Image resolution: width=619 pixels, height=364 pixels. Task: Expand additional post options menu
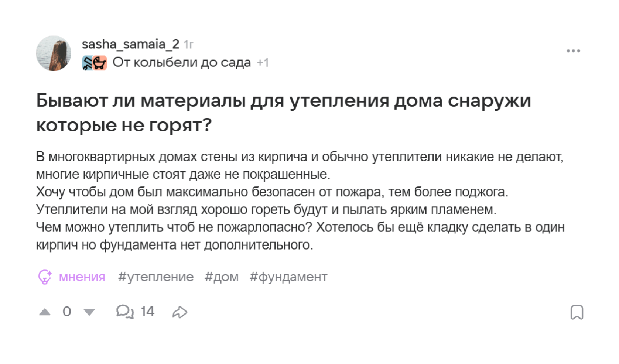pyautogui.click(x=573, y=51)
